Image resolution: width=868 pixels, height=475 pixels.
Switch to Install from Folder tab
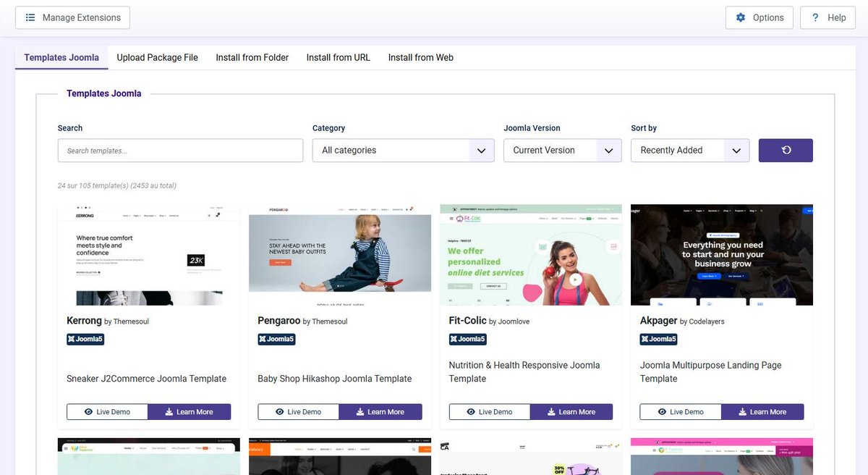click(x=252, y=57)
